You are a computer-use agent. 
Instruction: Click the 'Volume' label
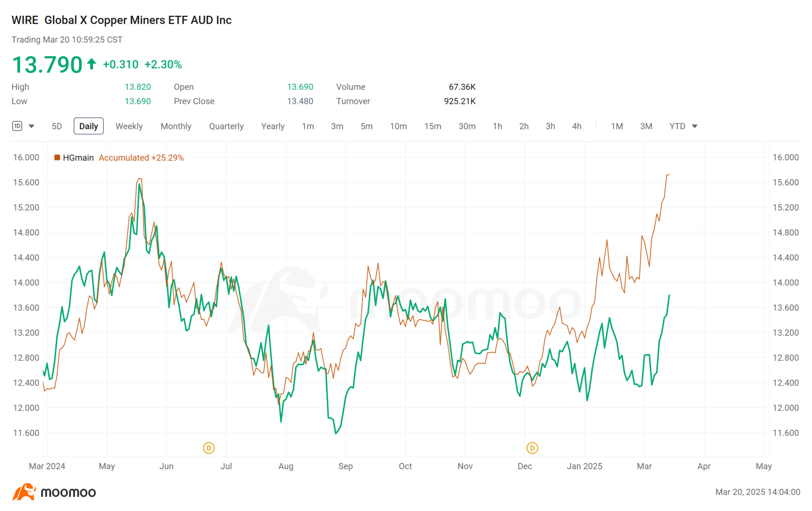tap(351, 87)
